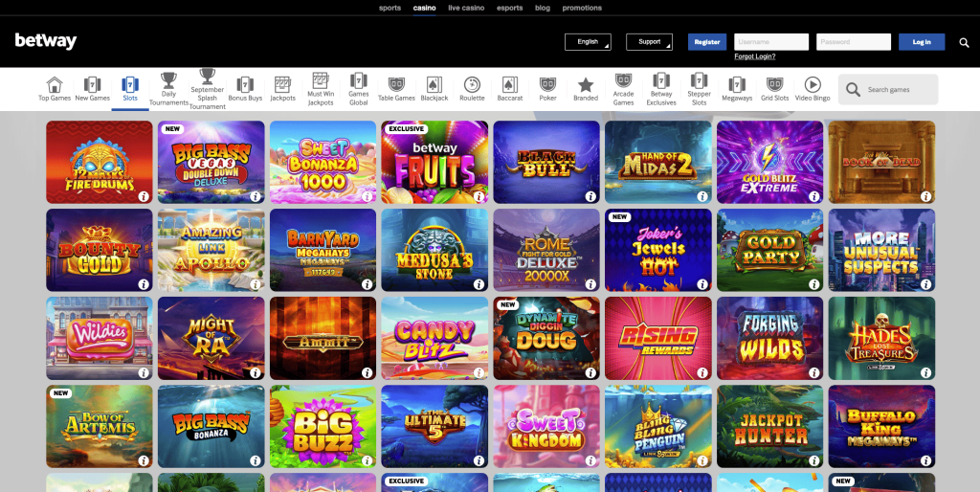This screenshot has width=980, height=492.
Task: Open the Gold Party game tile
Action: tap(770, 250)
